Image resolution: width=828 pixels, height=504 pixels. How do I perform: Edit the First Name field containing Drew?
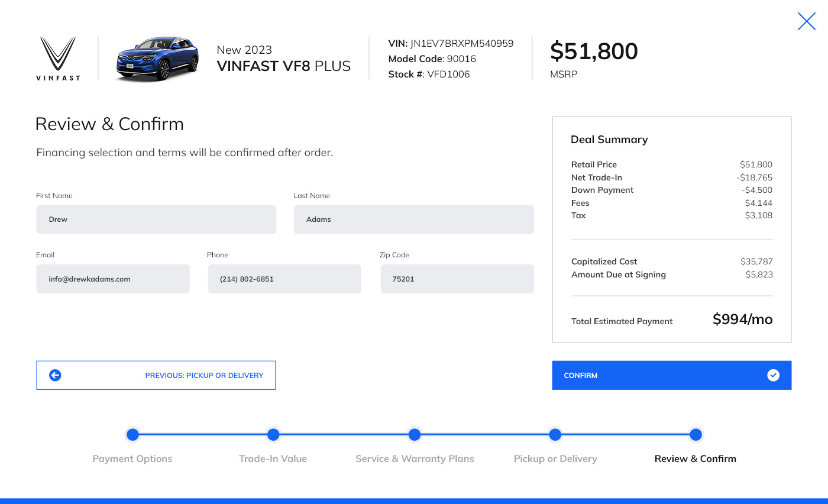156,219
